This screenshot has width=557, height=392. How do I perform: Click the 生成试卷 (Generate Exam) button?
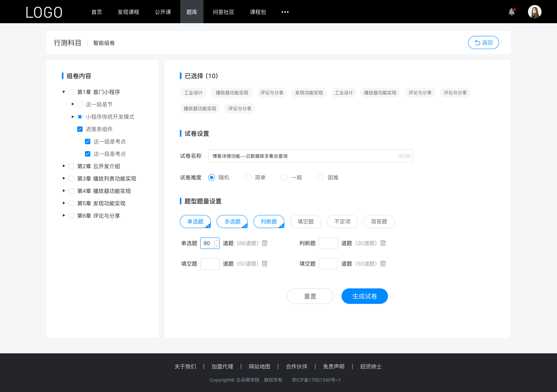[364, 296]
